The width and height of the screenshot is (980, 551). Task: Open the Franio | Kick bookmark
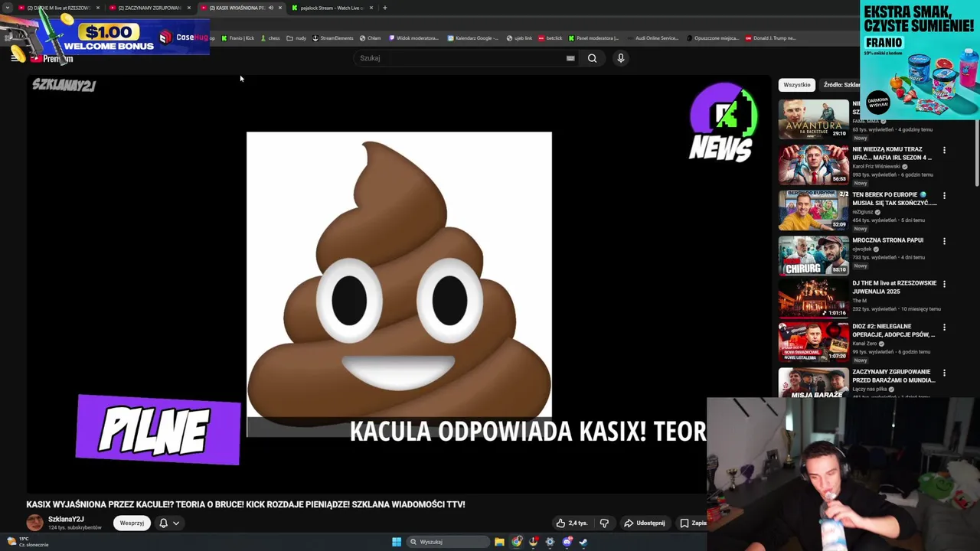[x=238, y=38]
